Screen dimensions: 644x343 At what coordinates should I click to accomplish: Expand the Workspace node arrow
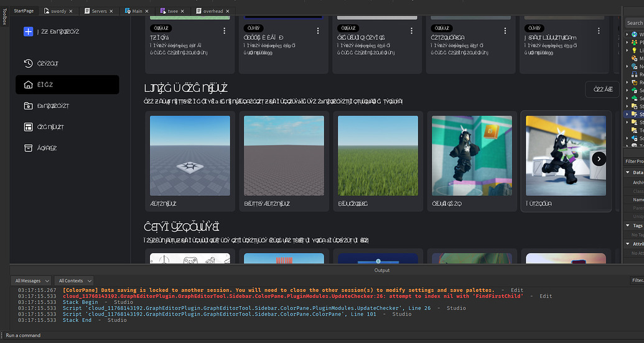coord(627,34)
